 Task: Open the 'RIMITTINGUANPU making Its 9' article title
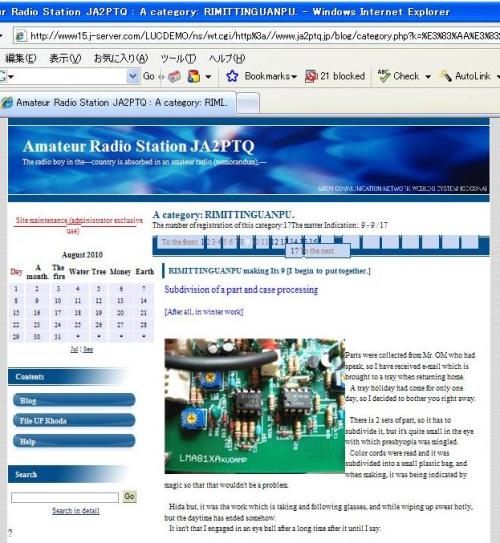click(269, 271)
